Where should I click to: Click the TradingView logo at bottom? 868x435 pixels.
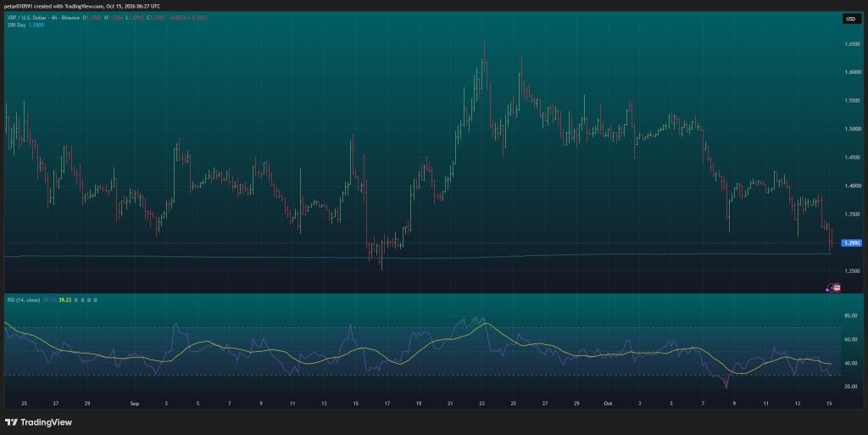[39, 422]
